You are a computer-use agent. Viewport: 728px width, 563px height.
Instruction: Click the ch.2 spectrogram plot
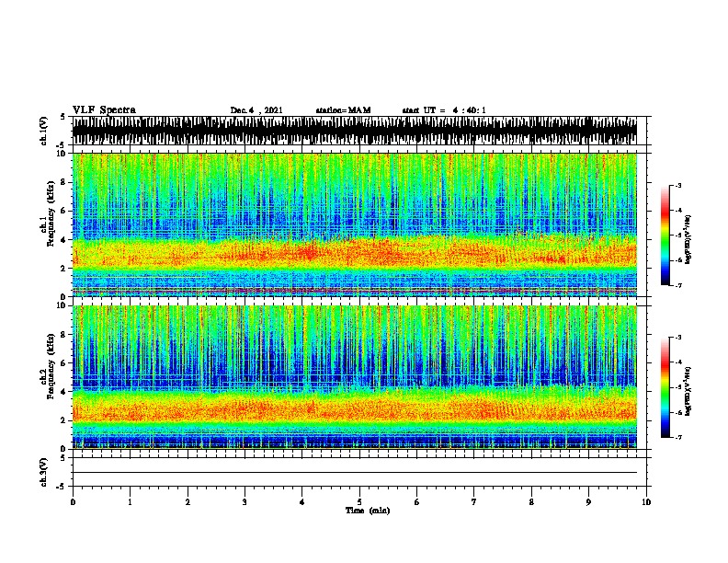point(355,377)
